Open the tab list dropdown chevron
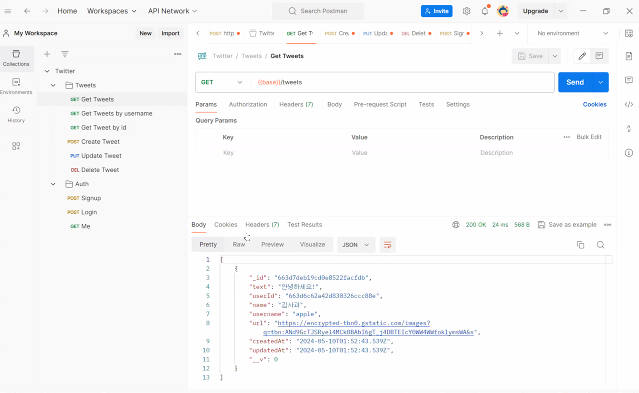This screenshot has width=639, height=393. pos(517,33)
